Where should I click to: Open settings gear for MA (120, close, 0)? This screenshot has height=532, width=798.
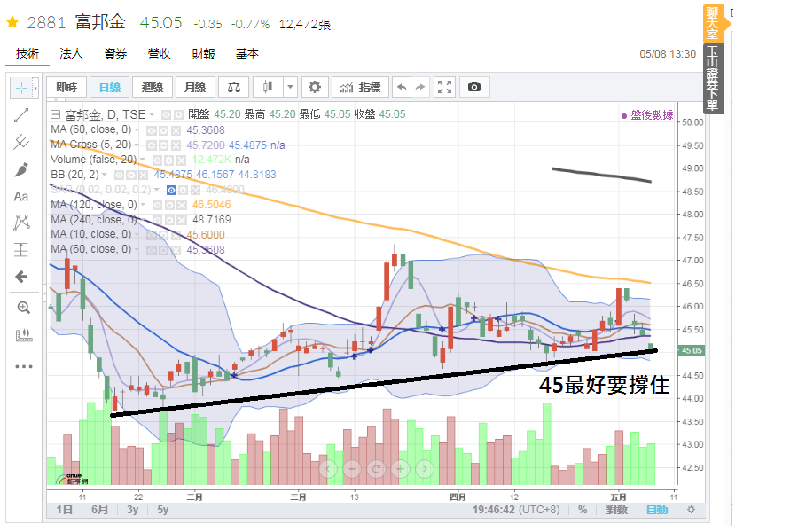169,205
